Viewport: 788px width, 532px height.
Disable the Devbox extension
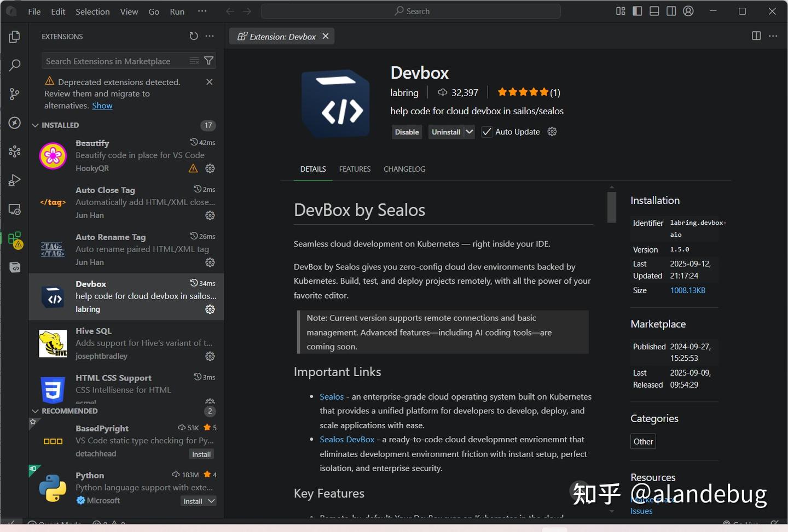407,132
